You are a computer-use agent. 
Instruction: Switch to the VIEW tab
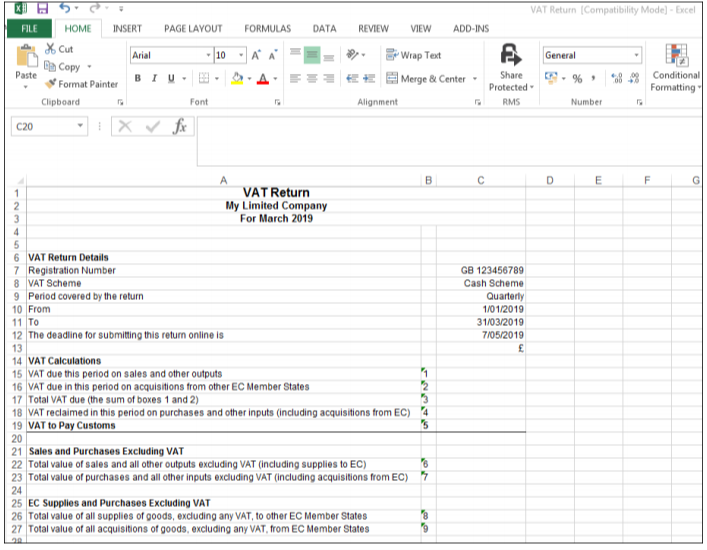point(420,28)
